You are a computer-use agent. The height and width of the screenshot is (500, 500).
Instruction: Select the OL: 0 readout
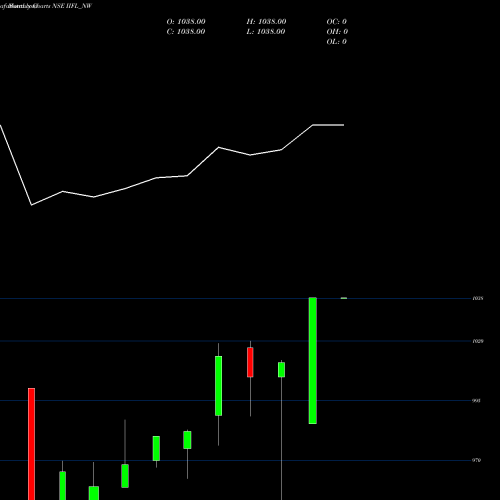(x=337, y=42)
